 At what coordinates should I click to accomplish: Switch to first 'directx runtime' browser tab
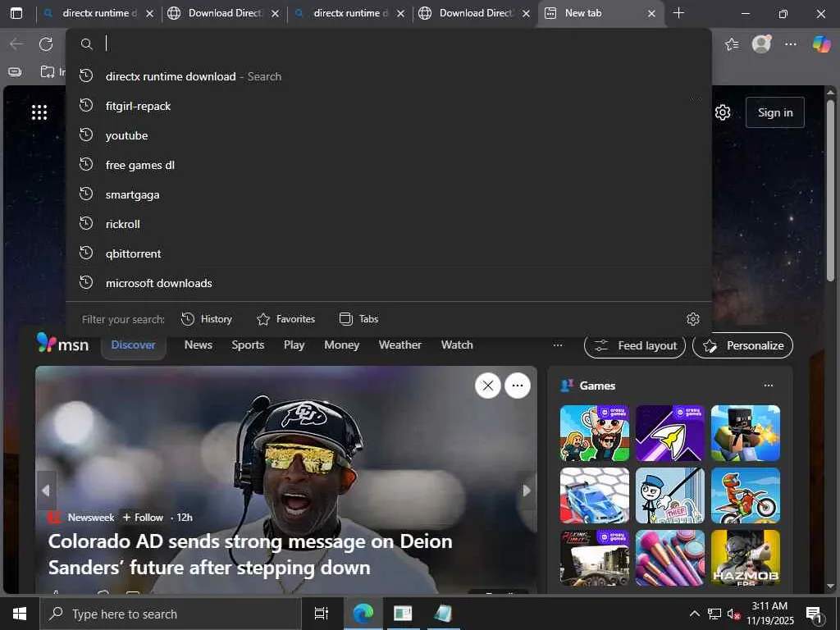[99, 13]
